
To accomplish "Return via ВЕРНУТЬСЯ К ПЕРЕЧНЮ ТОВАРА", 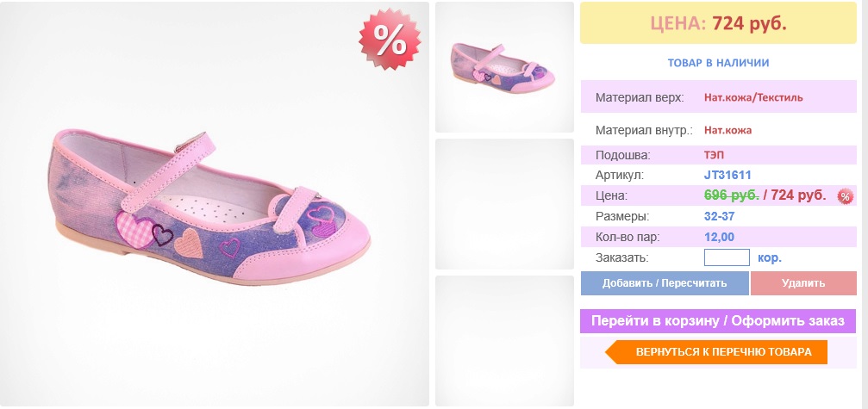I will coord(716,352).
